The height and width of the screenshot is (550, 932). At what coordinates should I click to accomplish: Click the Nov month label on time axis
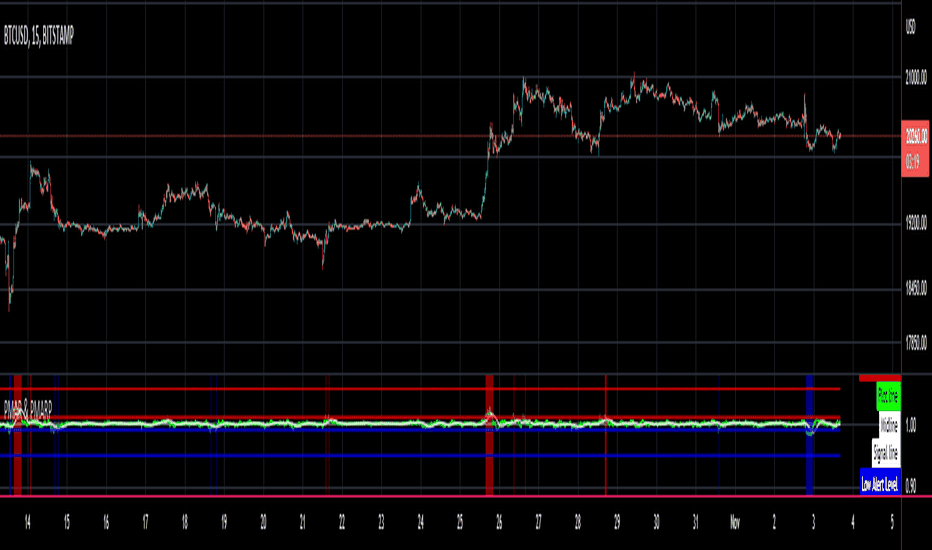point(735,522)
